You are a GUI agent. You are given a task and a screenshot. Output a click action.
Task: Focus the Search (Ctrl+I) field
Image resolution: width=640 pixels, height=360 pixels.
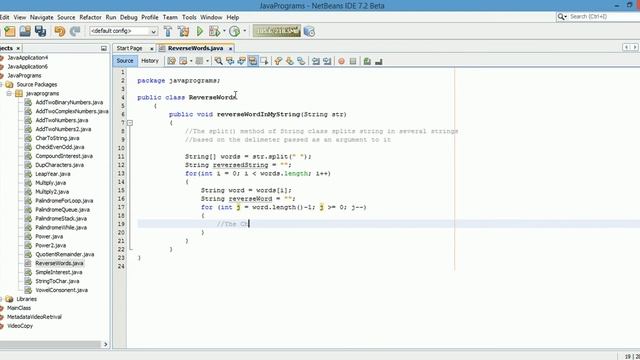point(604,17)
